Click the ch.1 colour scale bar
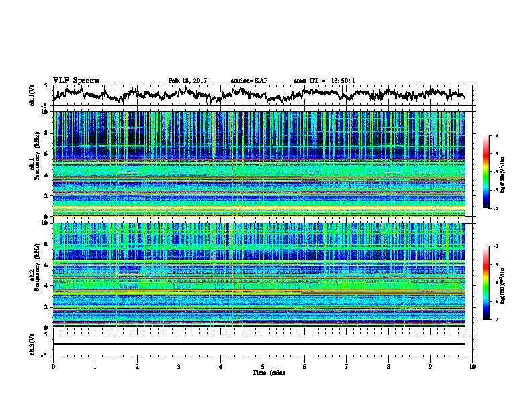 coord(486,172)
